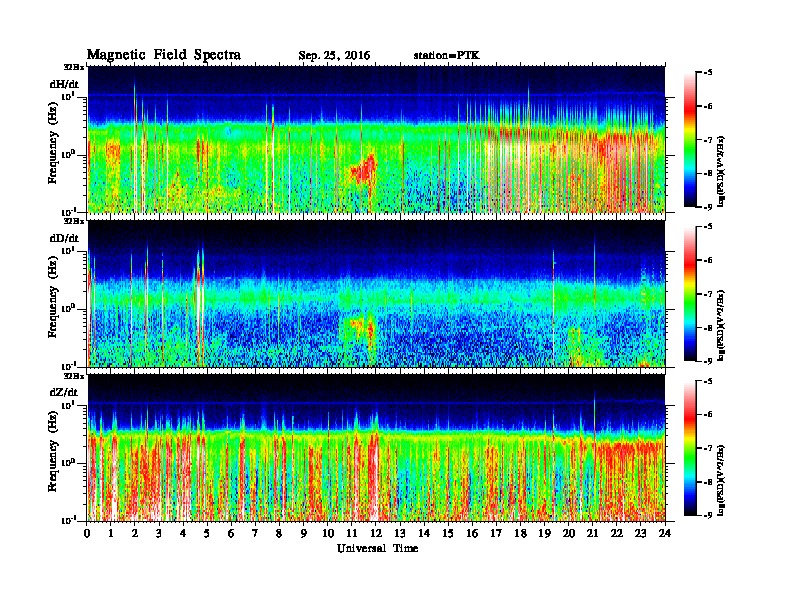
Task: Click the "-7" tick on dD/dt color scale
Action: pyautogui.click(x=708, y=294)
